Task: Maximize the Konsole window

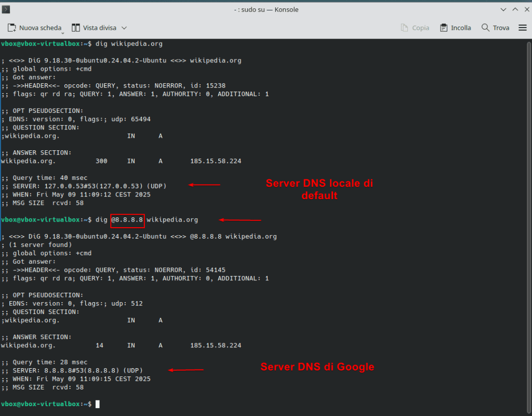Action: pos(515,9)
